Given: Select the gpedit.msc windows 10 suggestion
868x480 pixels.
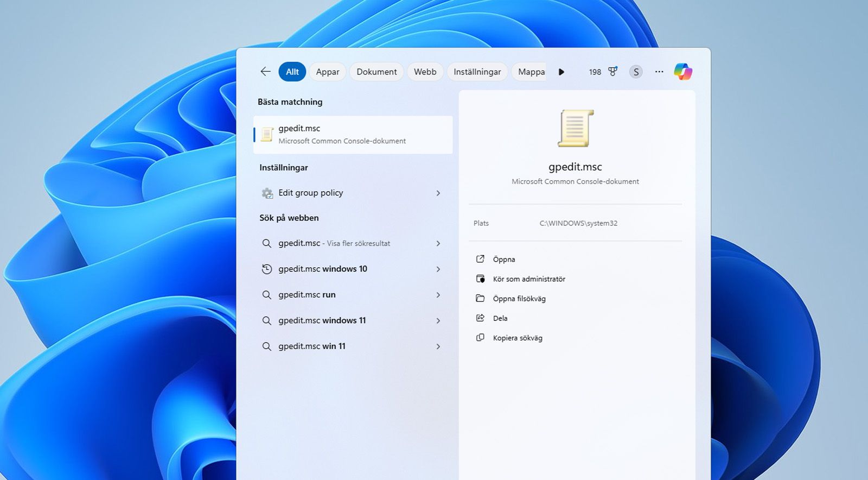Looking at the screenshot, I should [x=353, y=269].
